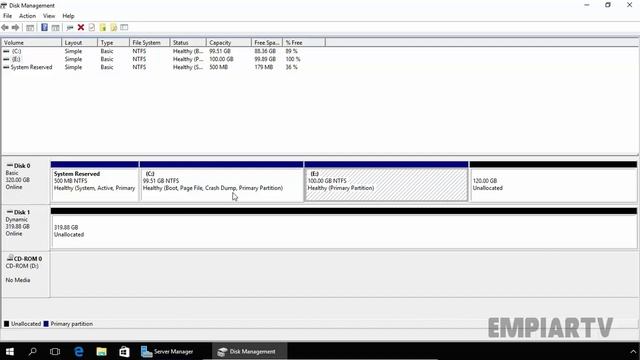Click the Disk 0 drive icon
640x360 pixels.
click(x=9, y=165)
